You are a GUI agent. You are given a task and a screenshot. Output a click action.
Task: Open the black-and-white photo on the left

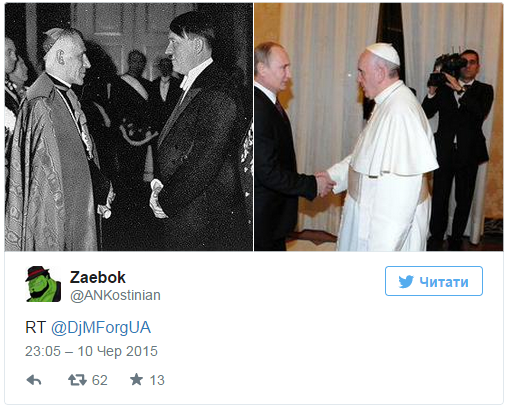[x=129, y=127]
